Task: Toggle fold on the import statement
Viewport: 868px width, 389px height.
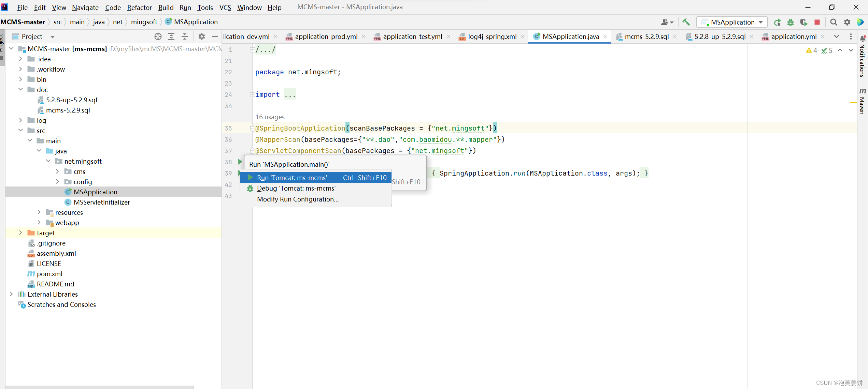Action: [x=252, y=94]
